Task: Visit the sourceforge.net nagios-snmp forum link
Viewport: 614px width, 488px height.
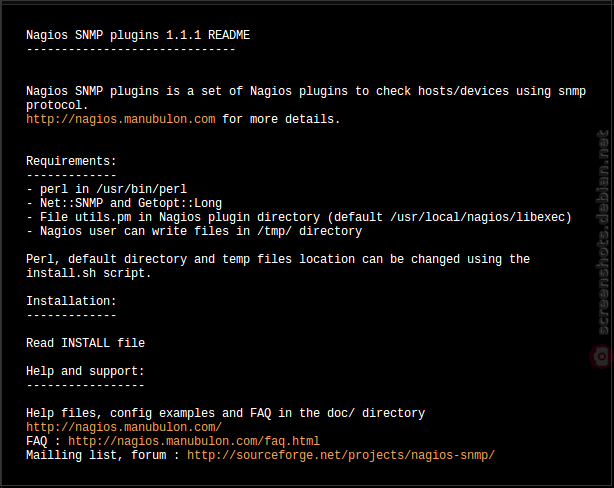Action: coord(341,455)
